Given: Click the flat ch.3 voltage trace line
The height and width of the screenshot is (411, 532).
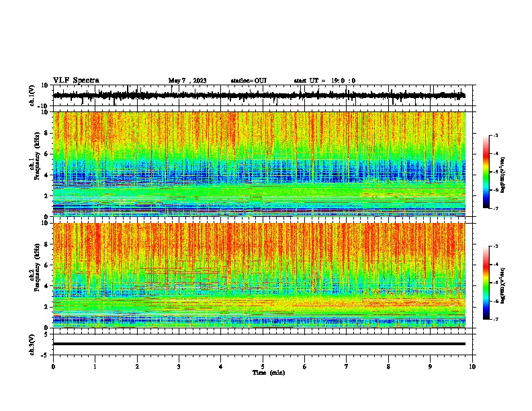Looking at the screenshot, I should pyautogui.click(x=259, y=344).
